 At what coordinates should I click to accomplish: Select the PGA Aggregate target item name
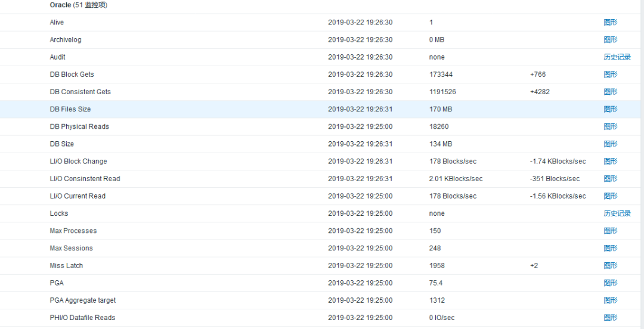(82, 300)
